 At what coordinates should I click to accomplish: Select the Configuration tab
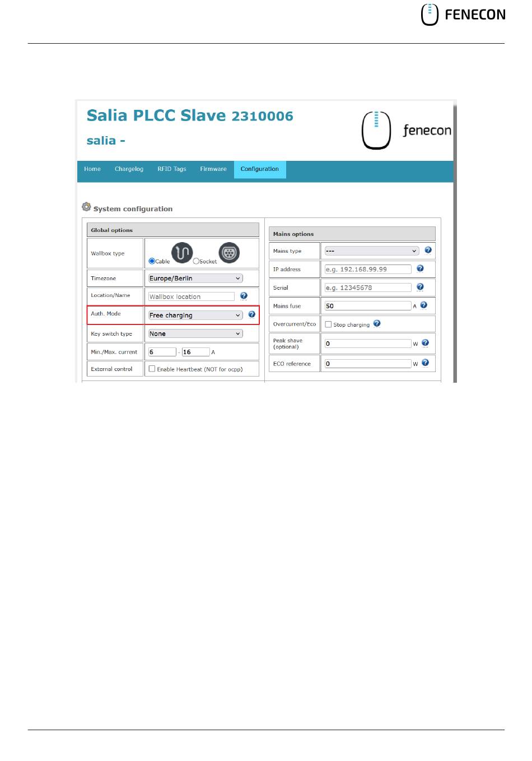(260, 169)
